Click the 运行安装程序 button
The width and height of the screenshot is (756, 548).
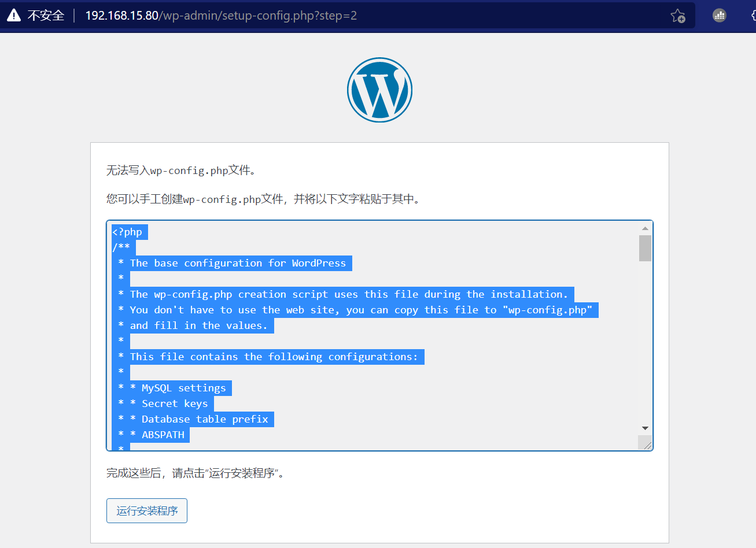click(x=147, y=510)
